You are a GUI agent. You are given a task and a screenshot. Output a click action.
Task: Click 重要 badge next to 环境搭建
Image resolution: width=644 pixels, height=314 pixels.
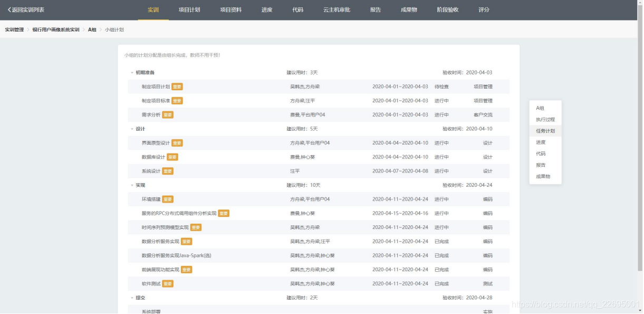[168, 199]
